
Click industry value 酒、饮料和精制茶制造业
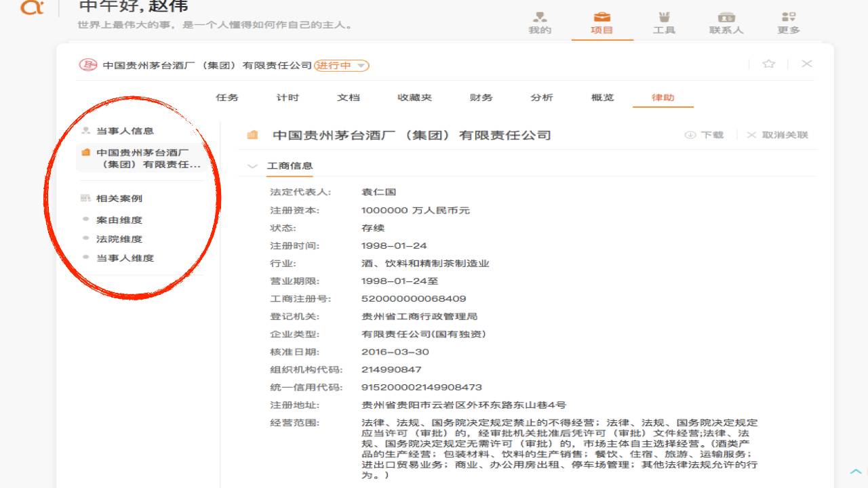[425, 264]
